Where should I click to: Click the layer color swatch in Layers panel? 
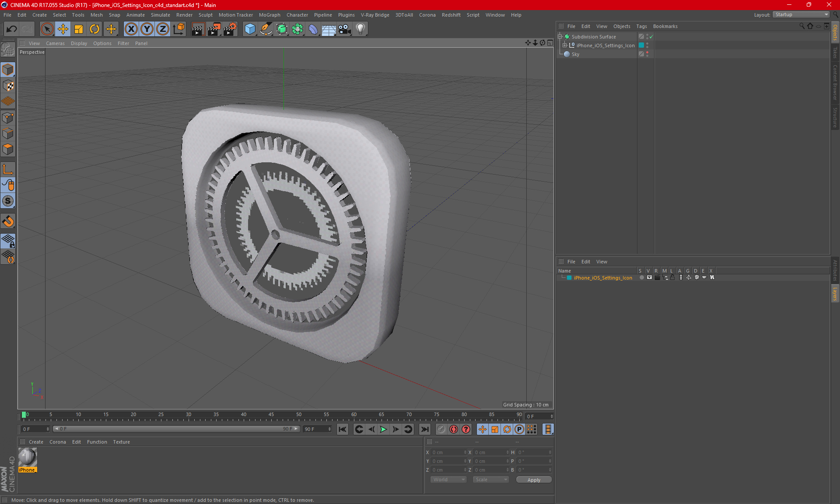[569, 278]
